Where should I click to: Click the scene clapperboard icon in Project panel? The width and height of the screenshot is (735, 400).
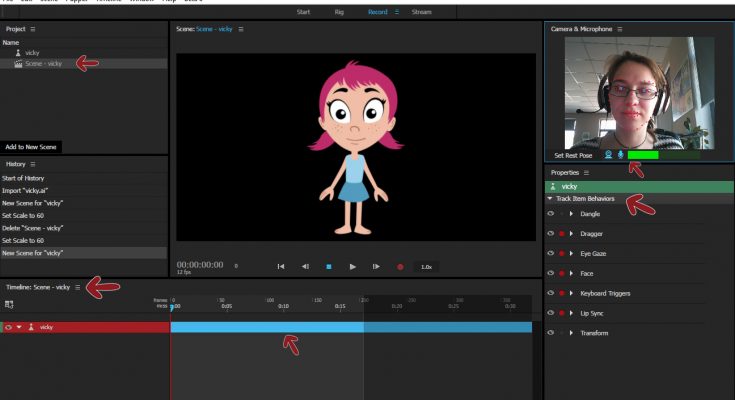click(18, 64)
